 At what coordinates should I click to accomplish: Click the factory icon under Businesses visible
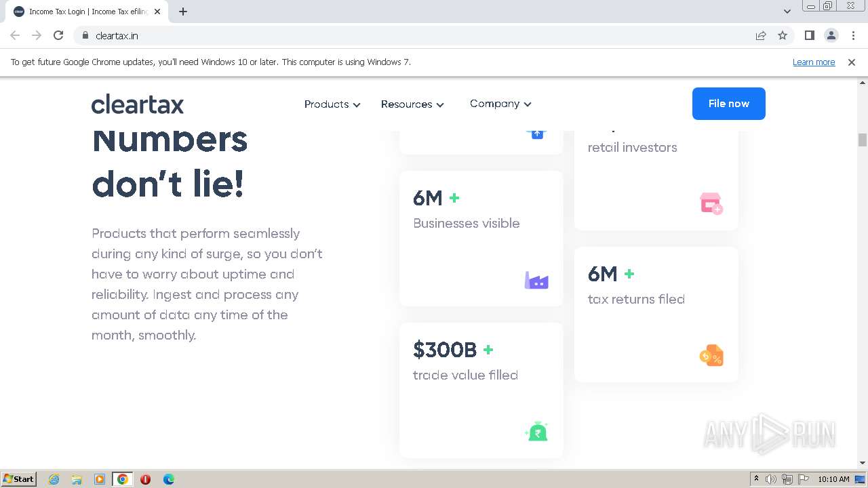(x=536, y=281)
